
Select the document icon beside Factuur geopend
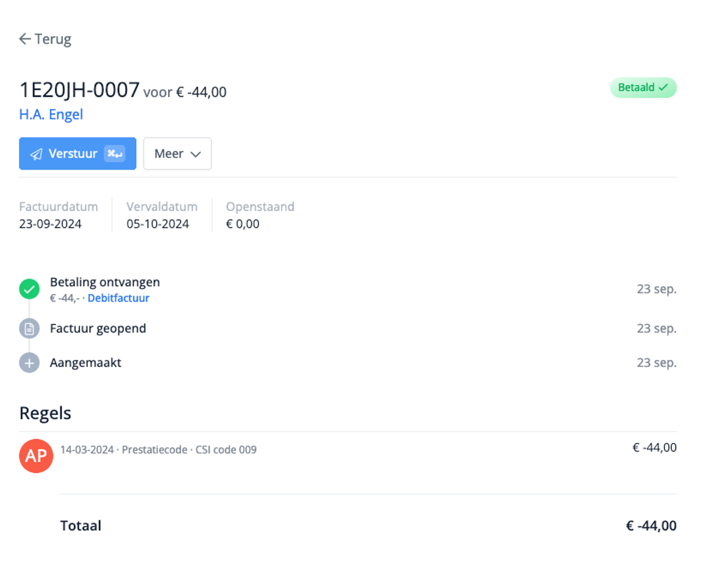[x=29, y=328]
